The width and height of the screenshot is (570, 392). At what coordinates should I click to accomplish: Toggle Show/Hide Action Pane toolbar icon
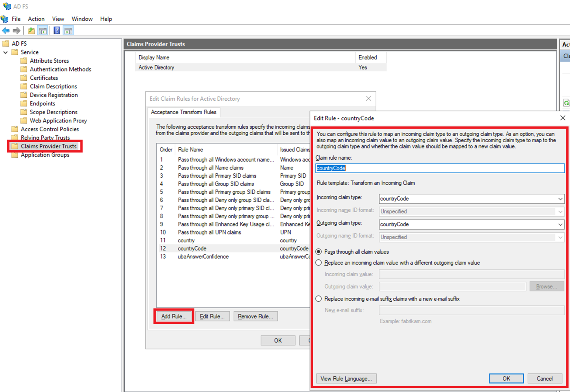click(68, 31)
